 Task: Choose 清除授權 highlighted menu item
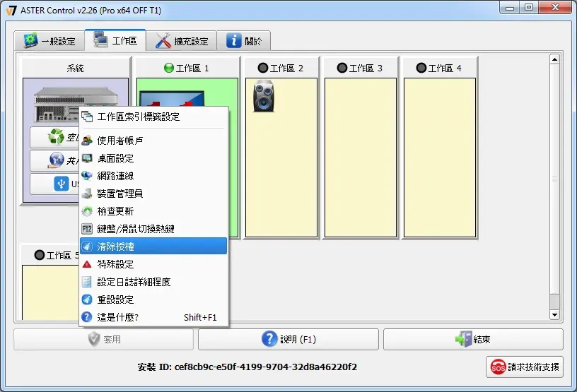tap(153, 246)
